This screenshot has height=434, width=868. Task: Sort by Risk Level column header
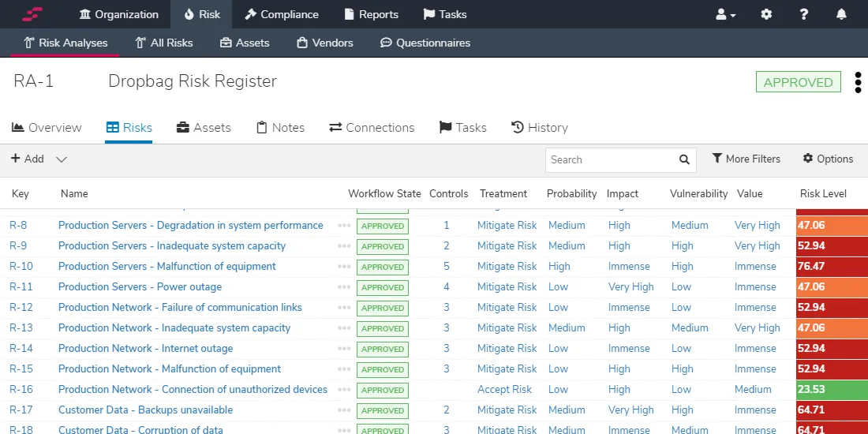823,194
